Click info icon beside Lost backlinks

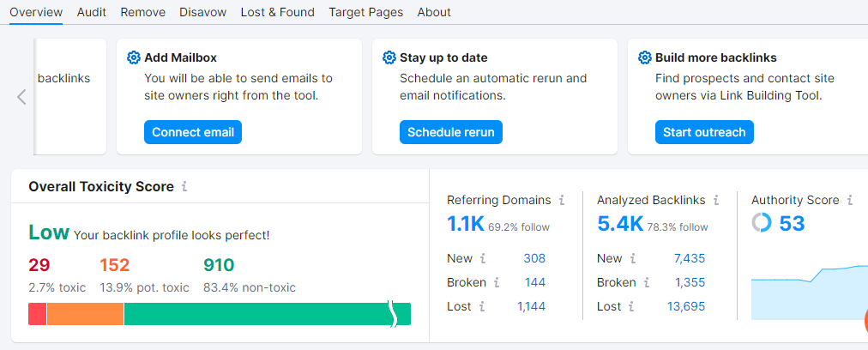point(633,306)
